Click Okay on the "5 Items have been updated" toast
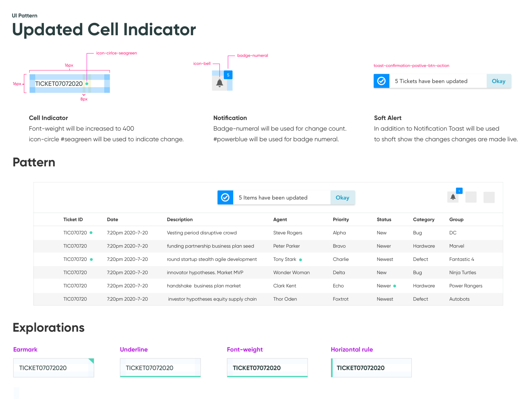Screen dimensions: 532x399 point(342,197)
